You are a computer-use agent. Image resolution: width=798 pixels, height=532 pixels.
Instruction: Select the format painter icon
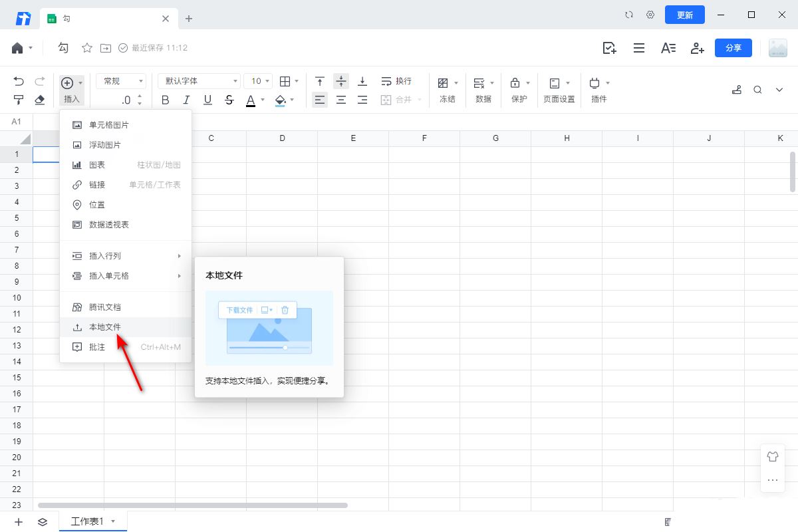click(19, 100)
